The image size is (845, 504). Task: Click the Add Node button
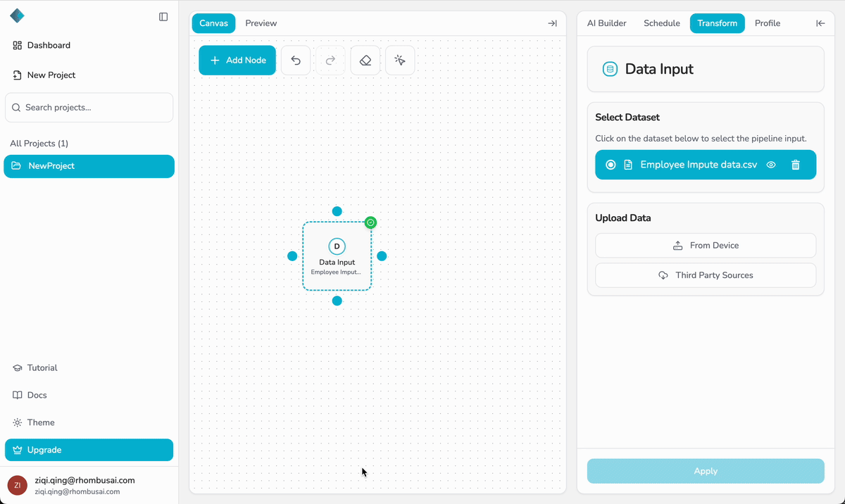tap(237, 61)
